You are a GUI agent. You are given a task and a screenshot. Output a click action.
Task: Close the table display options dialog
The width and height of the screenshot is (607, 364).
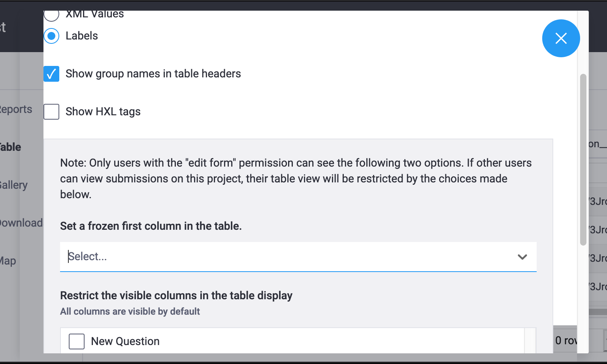[x=561, y=38]
